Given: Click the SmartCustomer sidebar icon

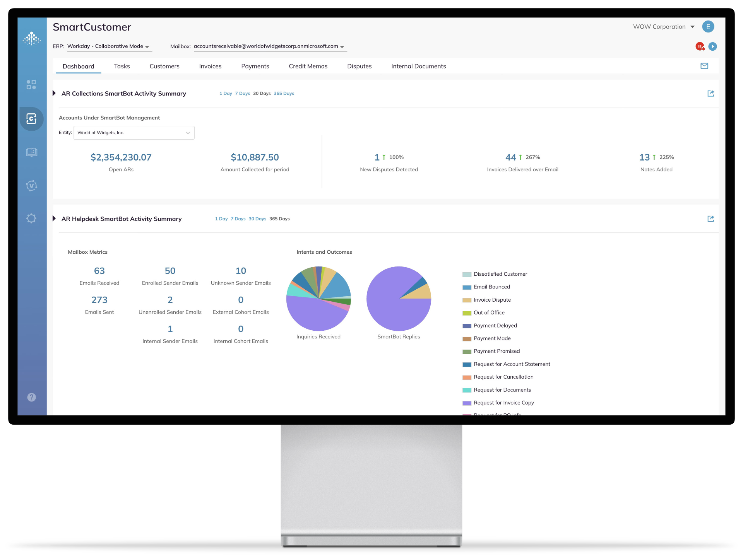Looking at the screenshot, I should (x=31, y=119).
